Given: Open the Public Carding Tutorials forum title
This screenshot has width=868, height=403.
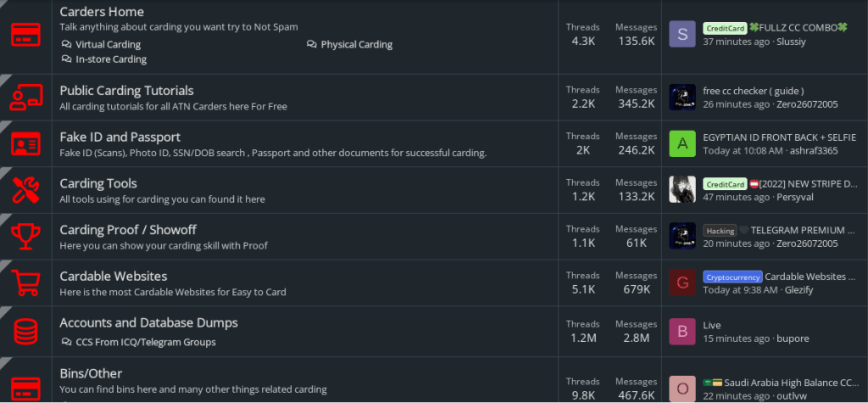Looking at the screenshot, I should tap(126, 91).
